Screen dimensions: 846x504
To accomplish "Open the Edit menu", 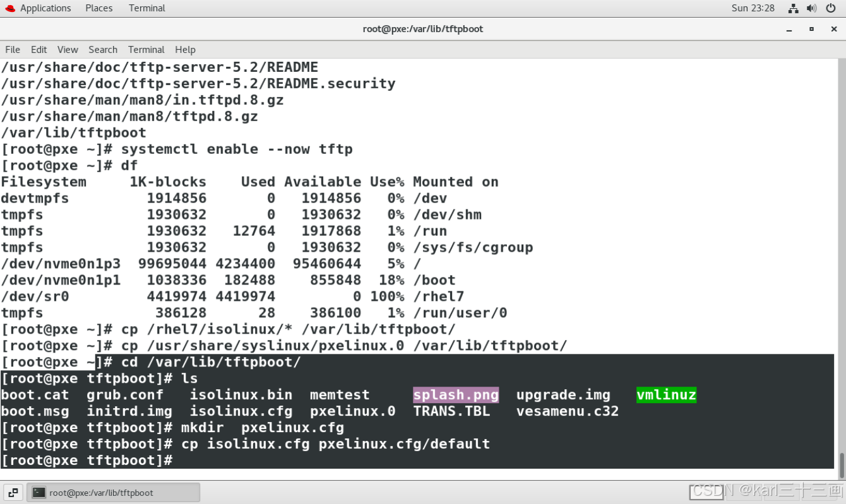I will 39,49.
